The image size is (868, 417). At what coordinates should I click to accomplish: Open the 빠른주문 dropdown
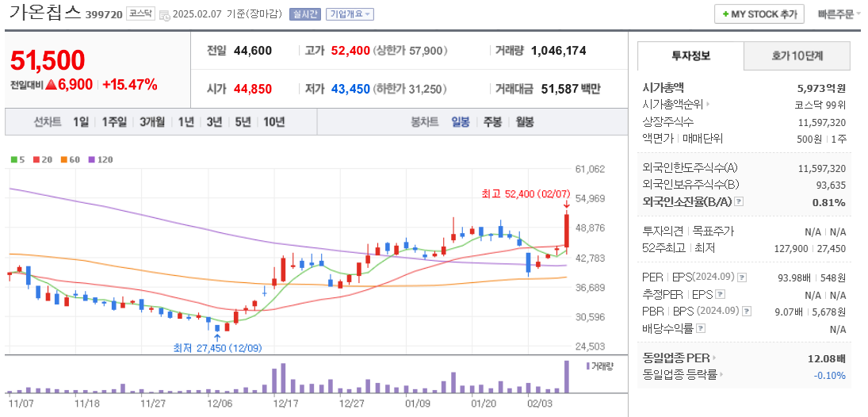click(x=839, y=14)
